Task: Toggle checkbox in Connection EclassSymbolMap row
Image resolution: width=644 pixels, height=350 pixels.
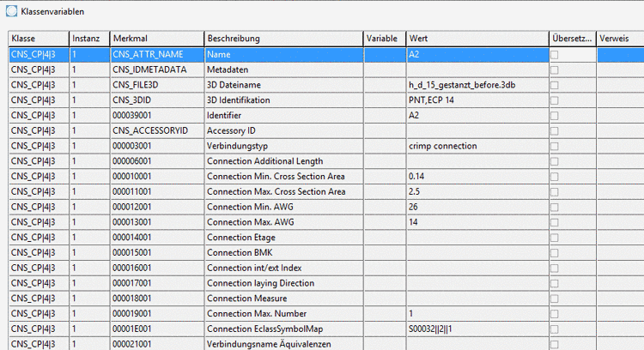Action: click(x=555, y=329)
